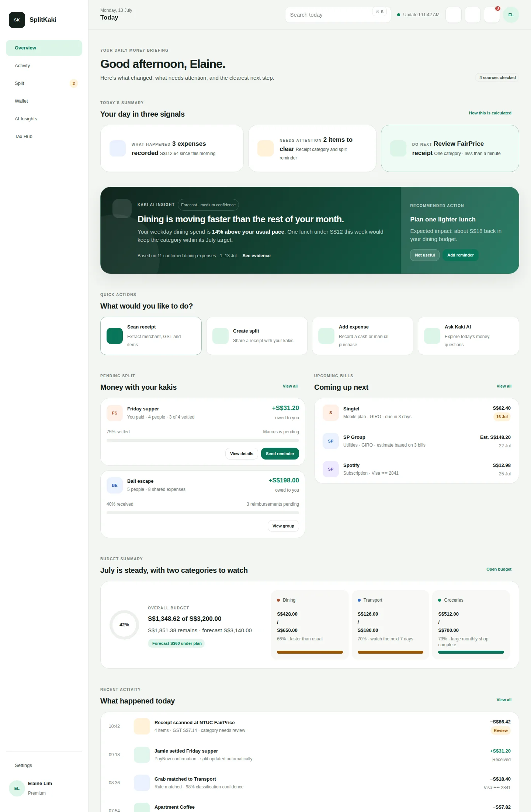Open AI Insights in sidebar

tap(44, 119)
